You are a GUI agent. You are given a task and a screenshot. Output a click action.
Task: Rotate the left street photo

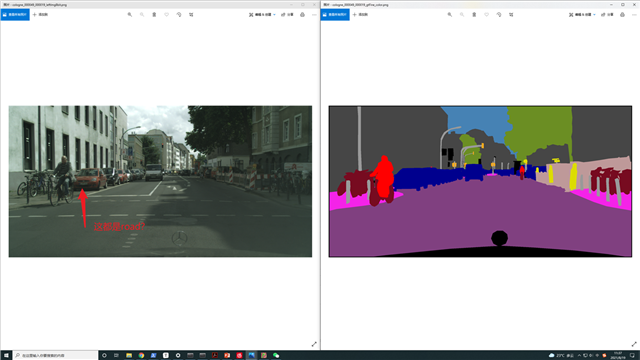click(179, 15)
